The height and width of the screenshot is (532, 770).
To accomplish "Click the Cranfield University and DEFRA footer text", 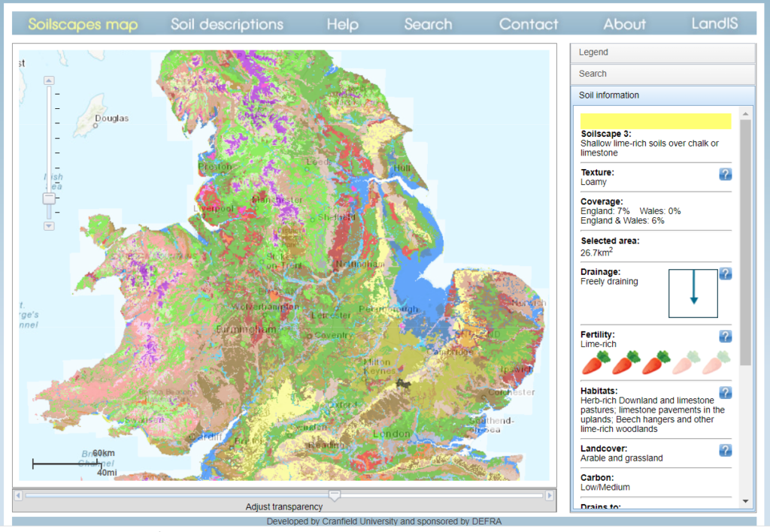I will 384,521.
